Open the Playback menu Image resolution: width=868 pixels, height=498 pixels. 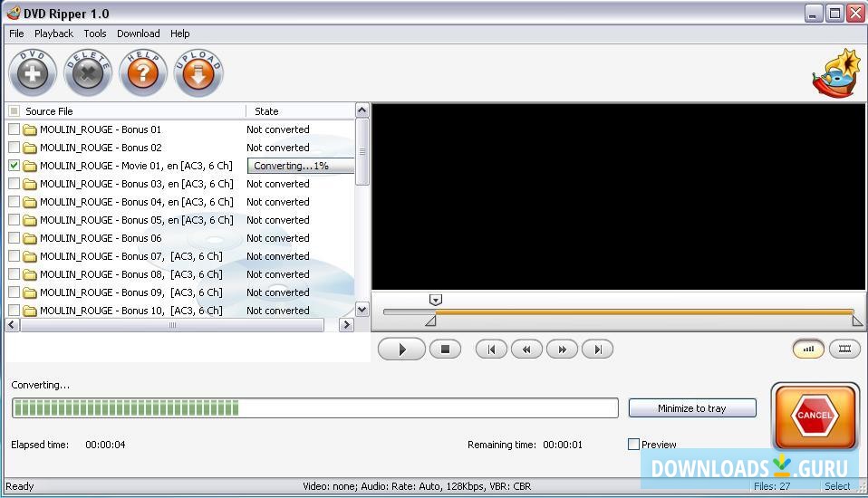[53, 34]
